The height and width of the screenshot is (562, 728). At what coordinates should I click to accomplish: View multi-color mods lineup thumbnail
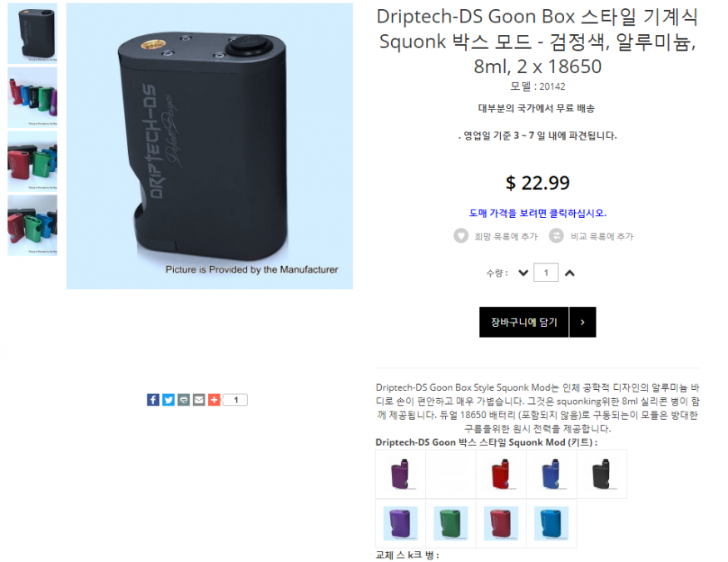pyautogui.click(x=32, y=97)
